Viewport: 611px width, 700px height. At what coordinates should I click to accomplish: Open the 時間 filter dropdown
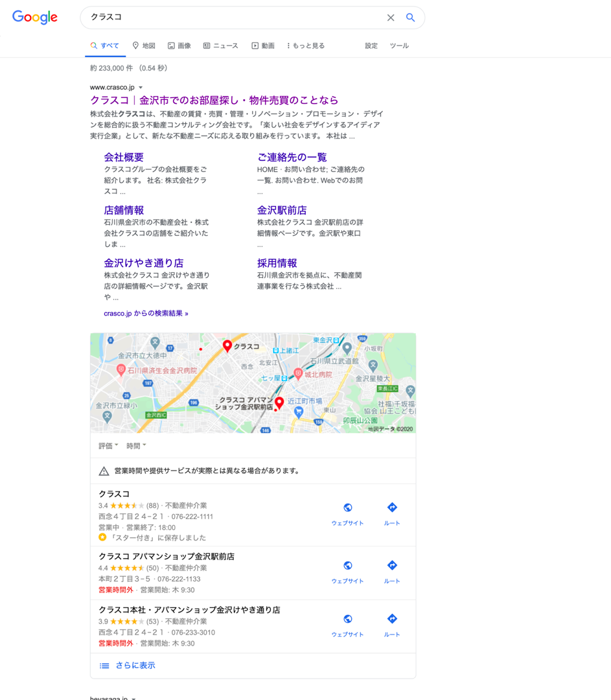point(136,445)
